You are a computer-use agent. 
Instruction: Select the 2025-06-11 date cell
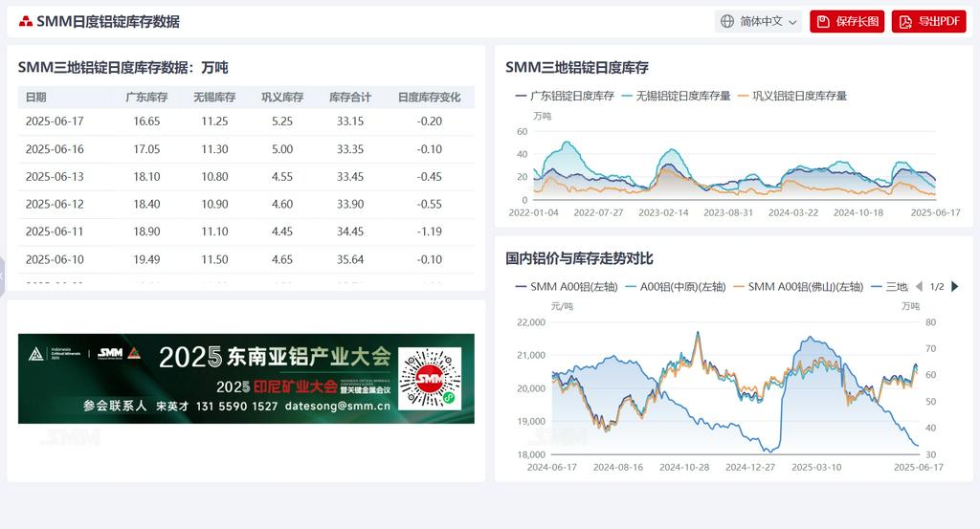(x=55, y=231)
